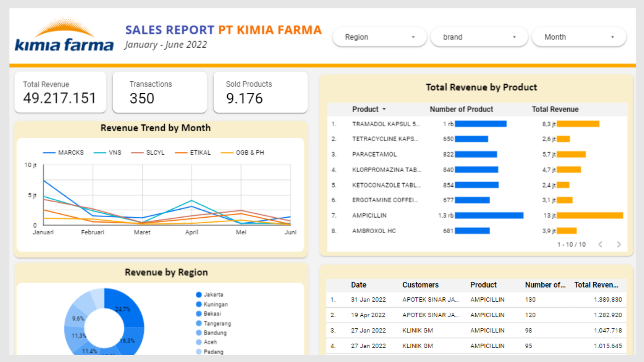Open the brand filter dropdown
This screenshot has height=362, width=644.
(x=479, y=37)
